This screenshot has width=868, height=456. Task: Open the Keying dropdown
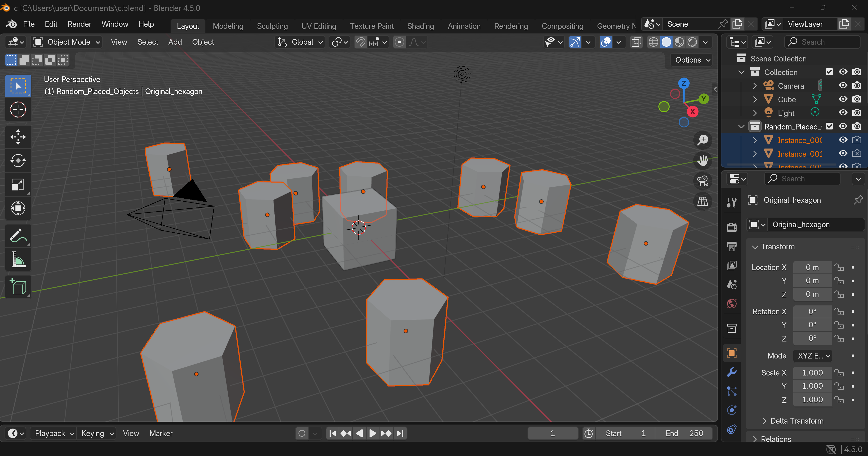coord(97,433)
